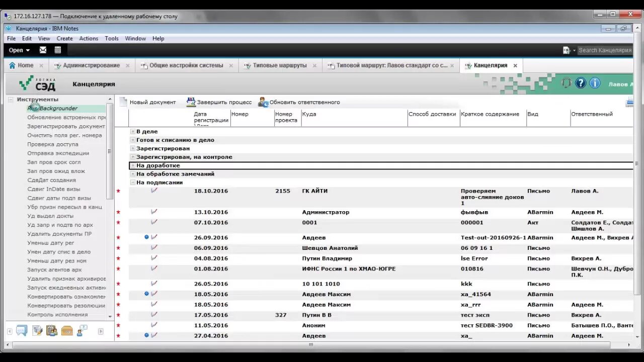Click the headset support icon
The width and height of the screenshot is (644, 362).
click(x=567, y=83)
